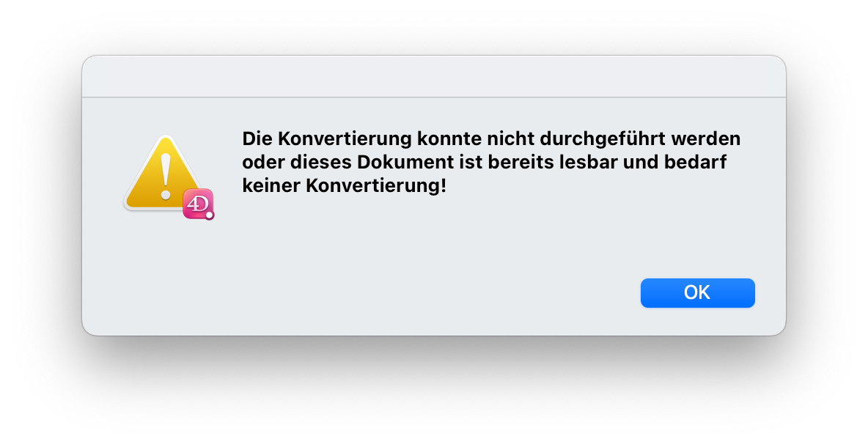Click the empty dialog title bar

pos(434,77)
